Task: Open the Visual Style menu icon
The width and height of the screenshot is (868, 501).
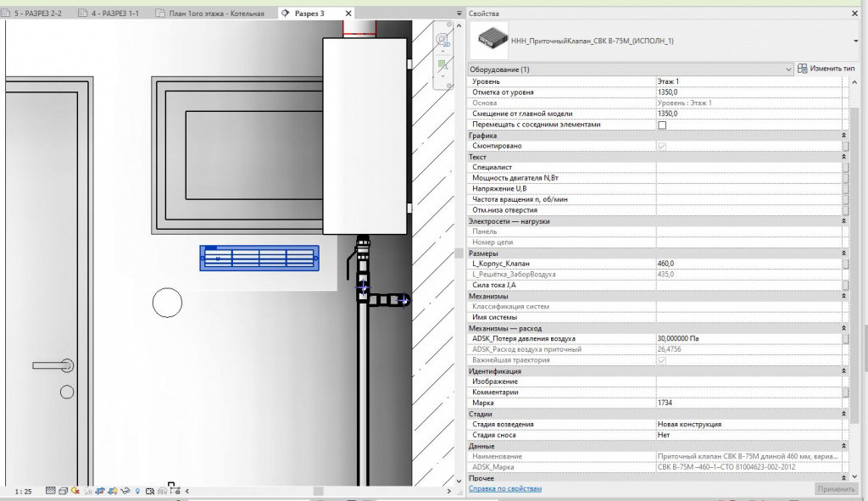Action: tap(63, 491)
